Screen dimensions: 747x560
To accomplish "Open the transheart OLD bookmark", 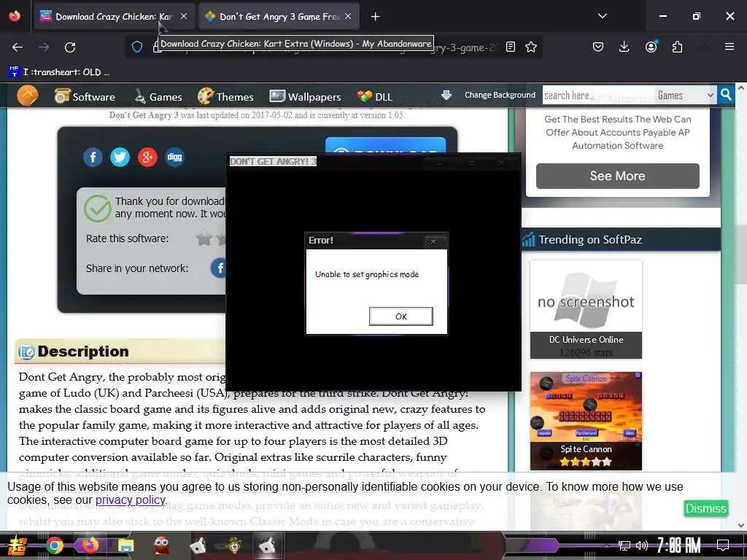I will [x=59, y=72].
